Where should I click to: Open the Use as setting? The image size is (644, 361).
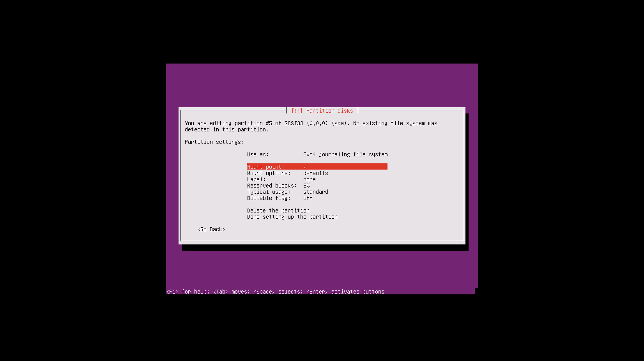click(x=317, y=154)
